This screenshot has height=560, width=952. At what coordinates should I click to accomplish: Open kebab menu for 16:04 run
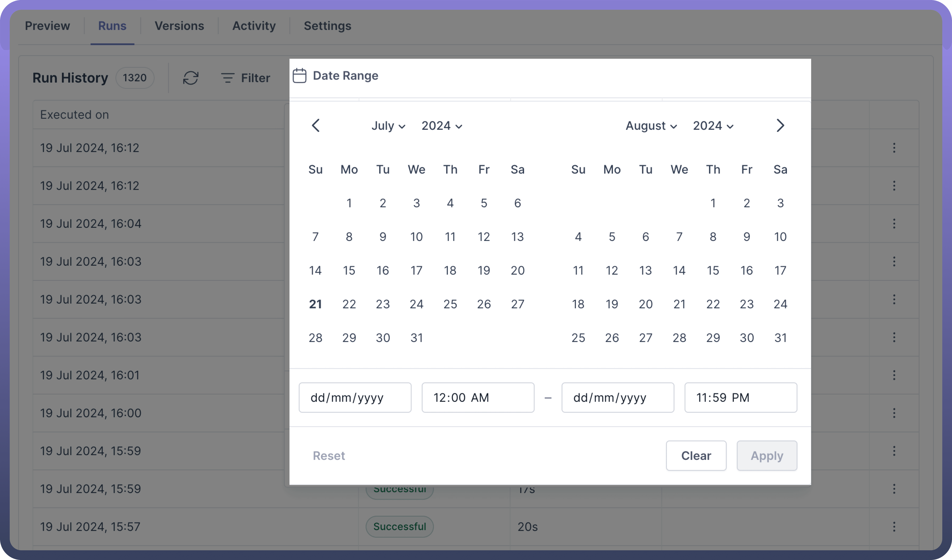[894, 224]
